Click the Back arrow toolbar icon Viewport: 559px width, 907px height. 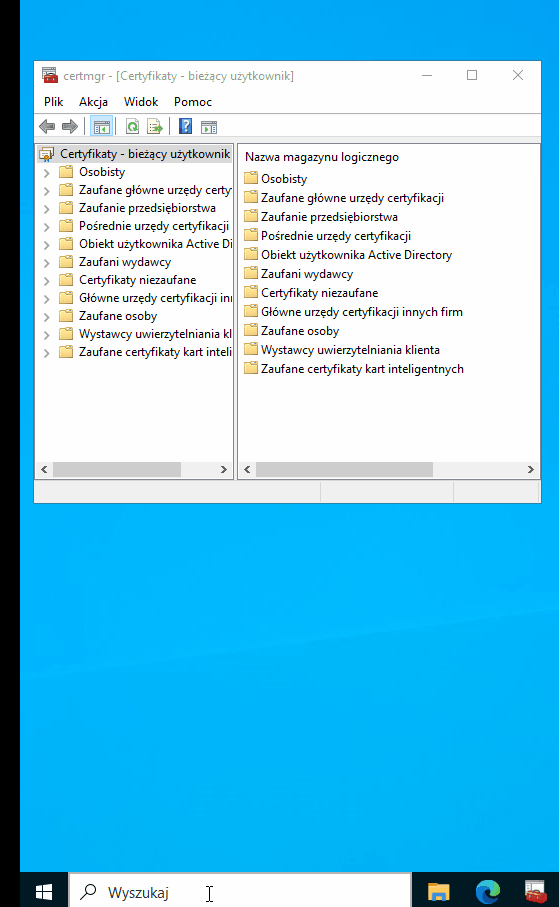pyautogui.click(x=47, y=126)
